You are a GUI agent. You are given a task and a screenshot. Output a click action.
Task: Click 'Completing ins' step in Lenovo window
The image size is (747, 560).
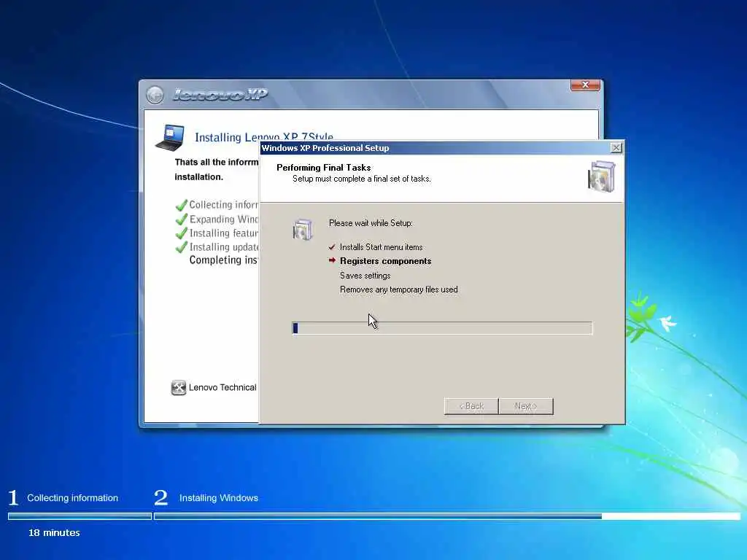pyautogui.click(x=223, y=260)
